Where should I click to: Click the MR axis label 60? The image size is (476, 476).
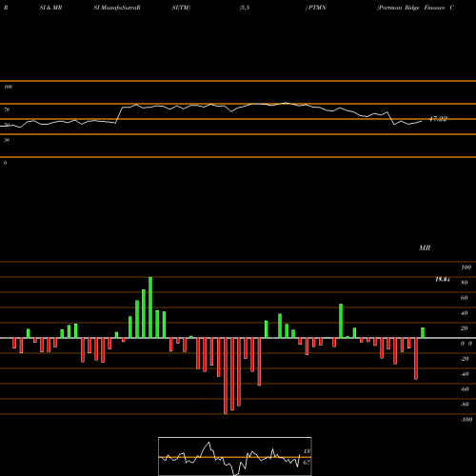coord(465,298)
